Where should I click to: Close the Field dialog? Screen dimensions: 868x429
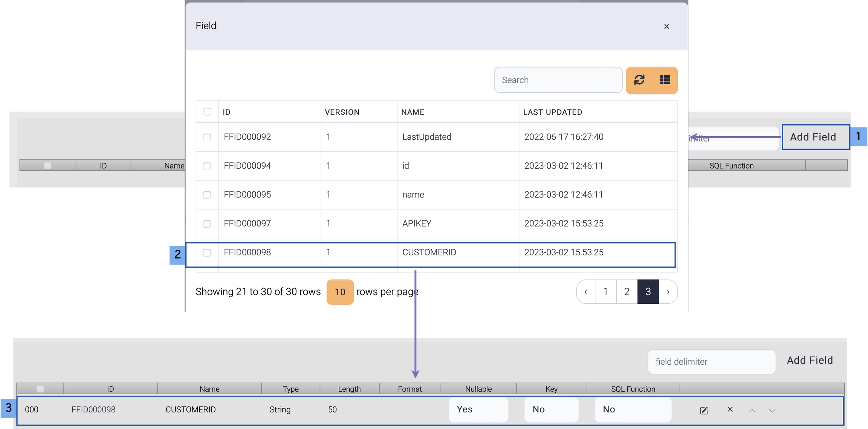(666, 26)
